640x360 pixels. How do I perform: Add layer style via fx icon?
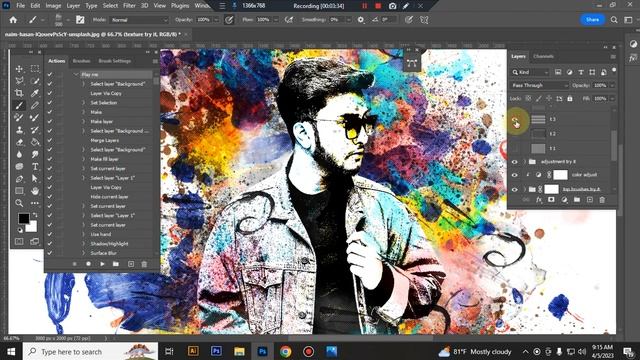pyautogui.click(x=539, y=200)
